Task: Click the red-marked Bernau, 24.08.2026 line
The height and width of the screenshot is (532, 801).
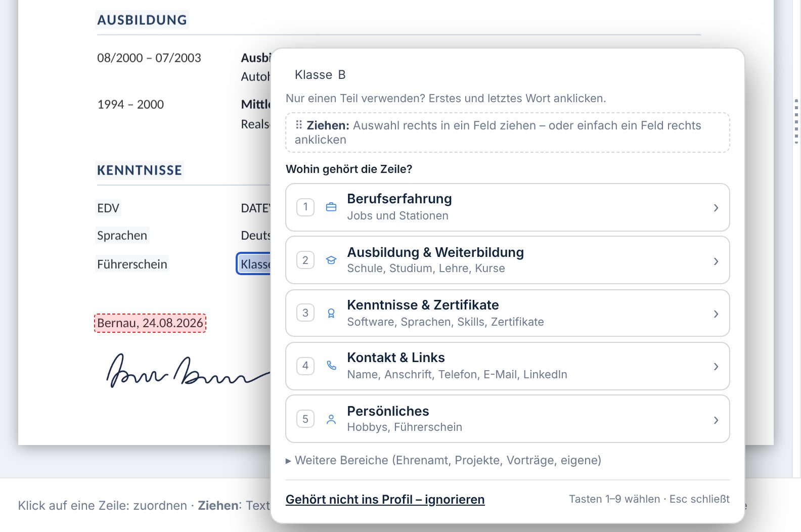Action: point(150,323)
